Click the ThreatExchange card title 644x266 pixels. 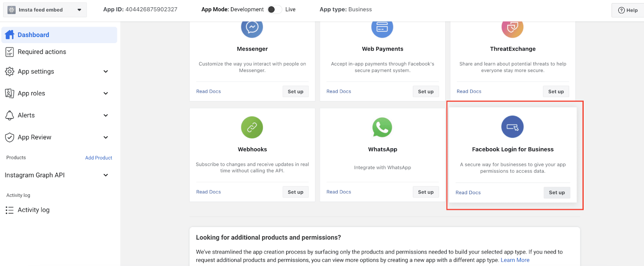point(513,49)
